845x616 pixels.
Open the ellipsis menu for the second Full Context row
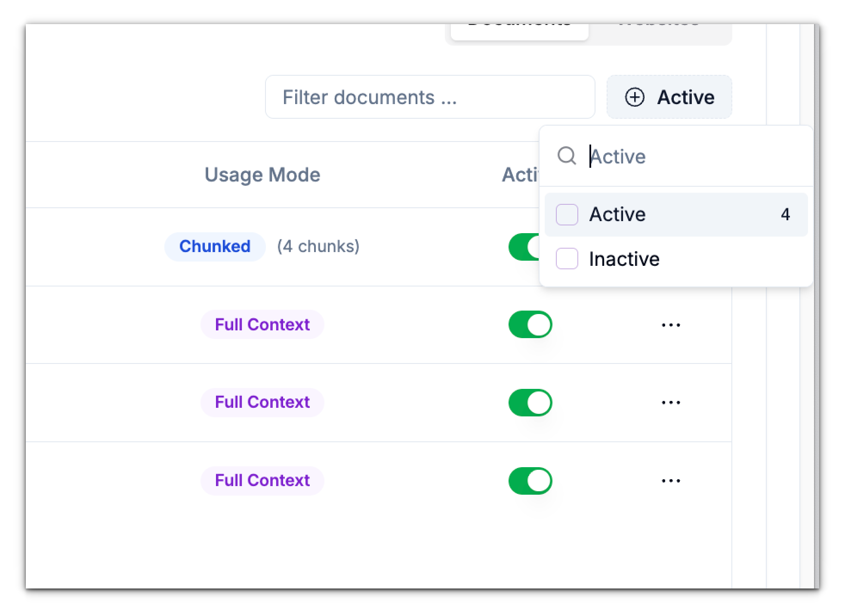670,402
